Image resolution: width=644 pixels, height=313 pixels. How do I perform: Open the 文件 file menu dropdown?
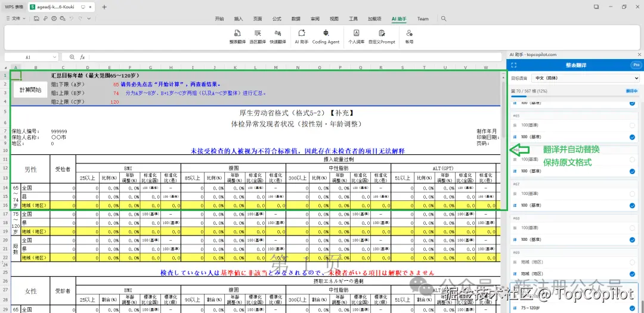click(16, 18)
